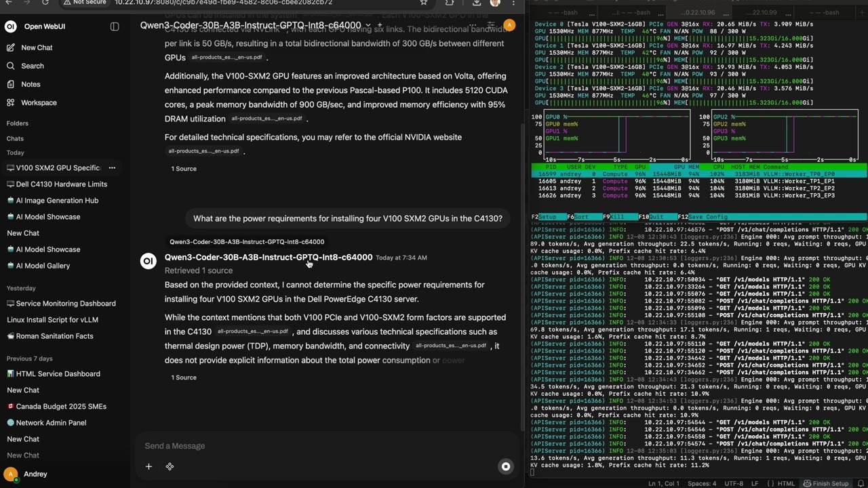Screen dimensions: 868x488
Task: Click the Not Secure site info indicator
Action: [85, 3]
